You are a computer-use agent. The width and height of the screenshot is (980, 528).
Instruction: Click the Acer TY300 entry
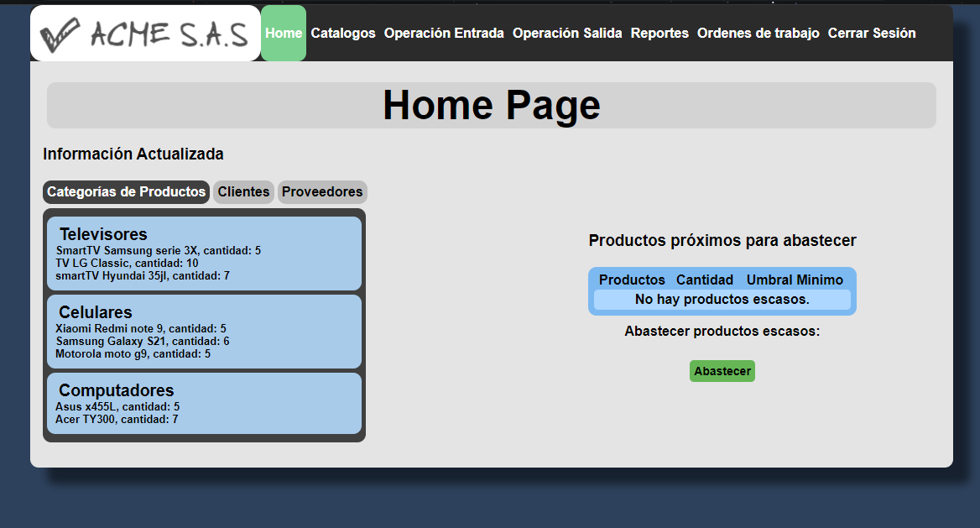point(117,419)
